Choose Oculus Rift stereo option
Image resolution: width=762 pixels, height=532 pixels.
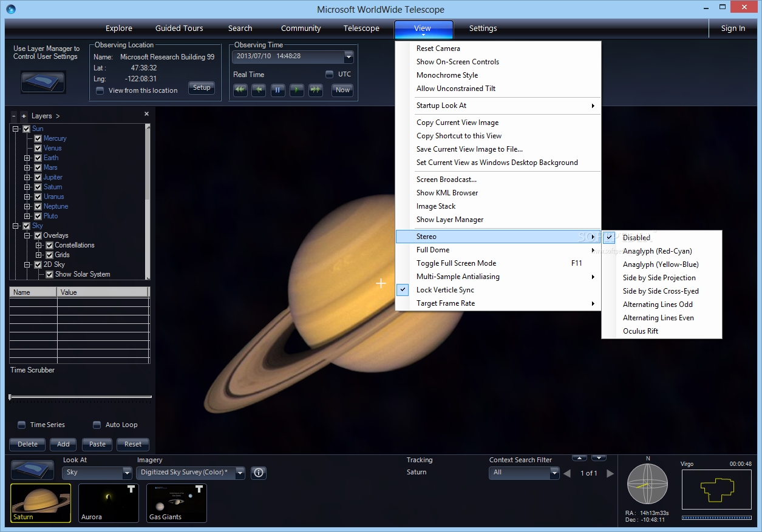(x=661, y=331)
